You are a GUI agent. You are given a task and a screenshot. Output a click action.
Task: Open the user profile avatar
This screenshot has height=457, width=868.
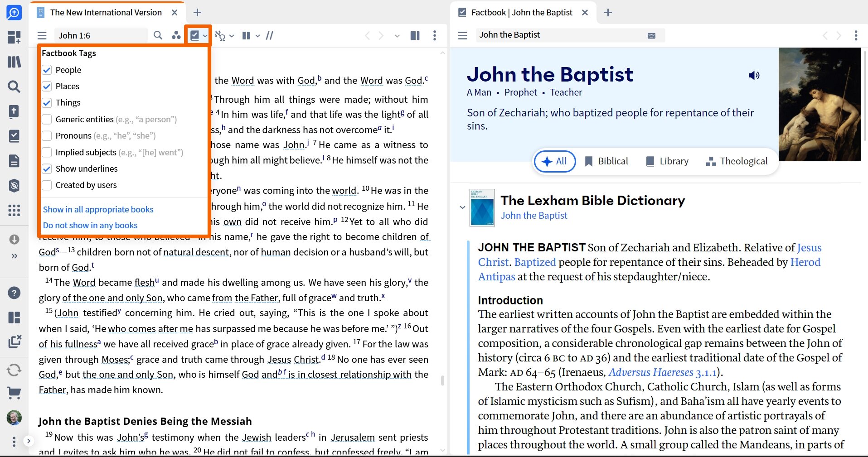point(14,418)
